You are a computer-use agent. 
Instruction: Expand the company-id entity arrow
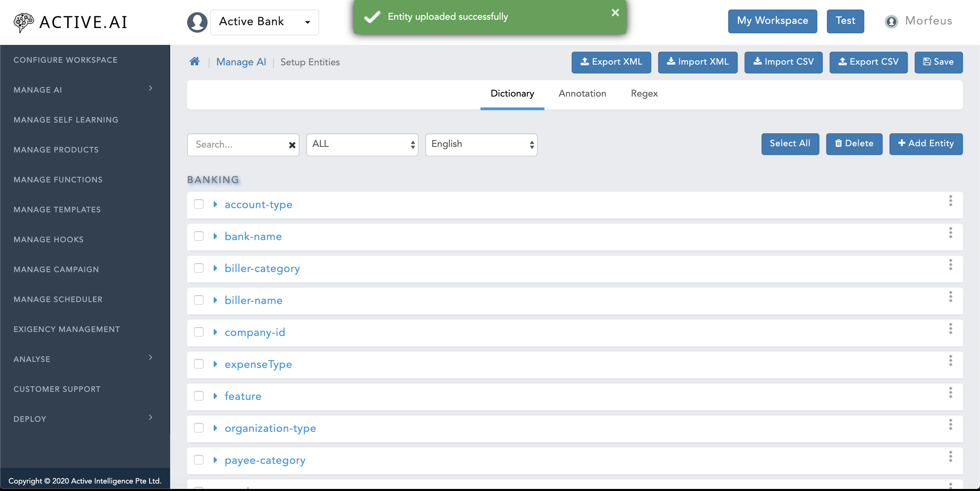point(215,332)
